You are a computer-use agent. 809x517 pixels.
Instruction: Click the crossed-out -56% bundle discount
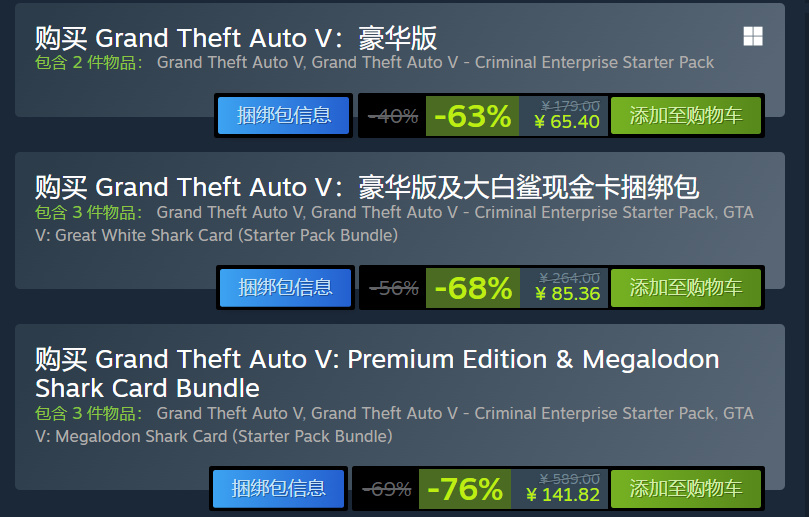click(393, 288)
